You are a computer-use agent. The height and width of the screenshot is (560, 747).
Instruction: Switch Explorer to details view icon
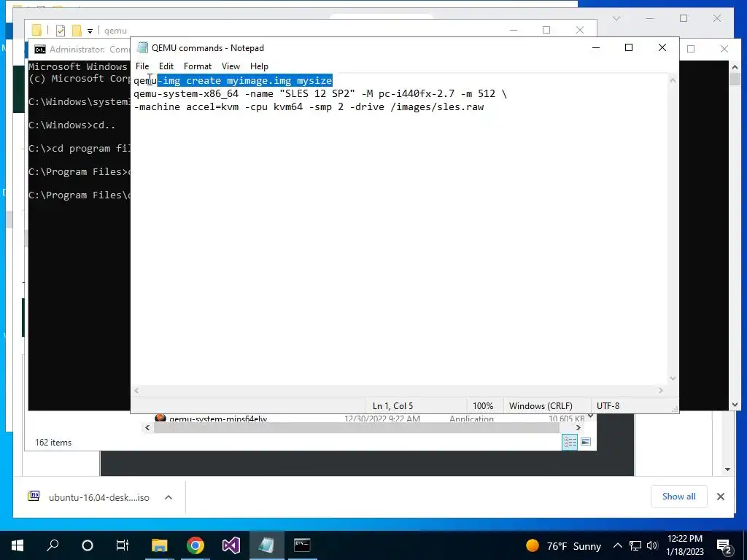pyautogui.click(x=570, y=442)
